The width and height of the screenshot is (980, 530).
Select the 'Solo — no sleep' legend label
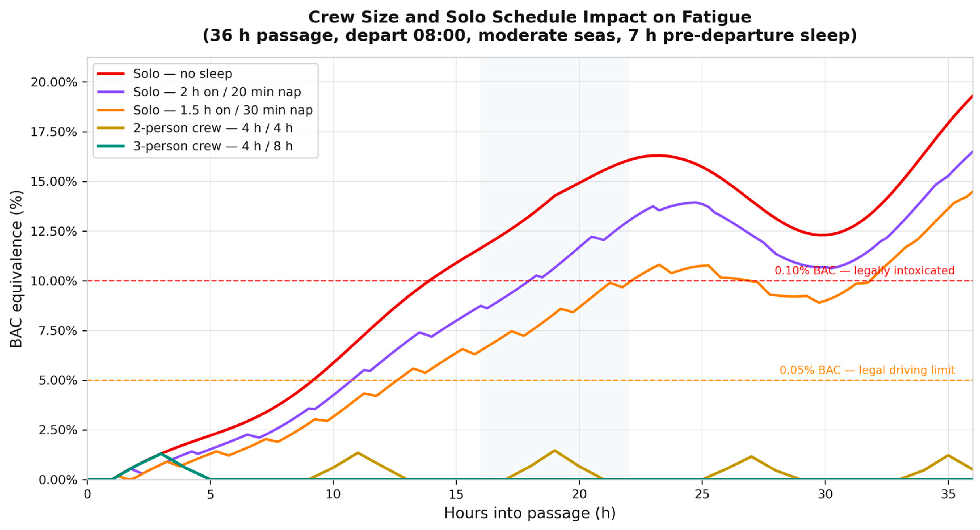183,74
